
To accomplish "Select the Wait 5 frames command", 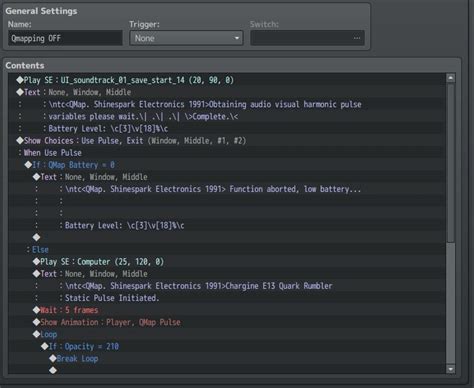I will coord(227,310).
